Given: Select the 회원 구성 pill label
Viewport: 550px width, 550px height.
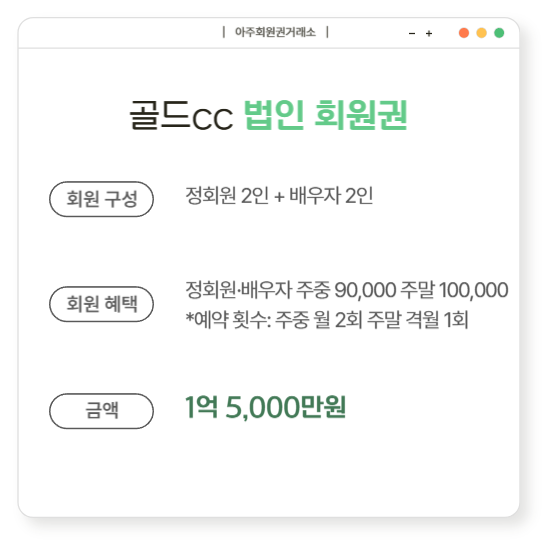Looking at the screenshot, I should [x=101, y=199].
